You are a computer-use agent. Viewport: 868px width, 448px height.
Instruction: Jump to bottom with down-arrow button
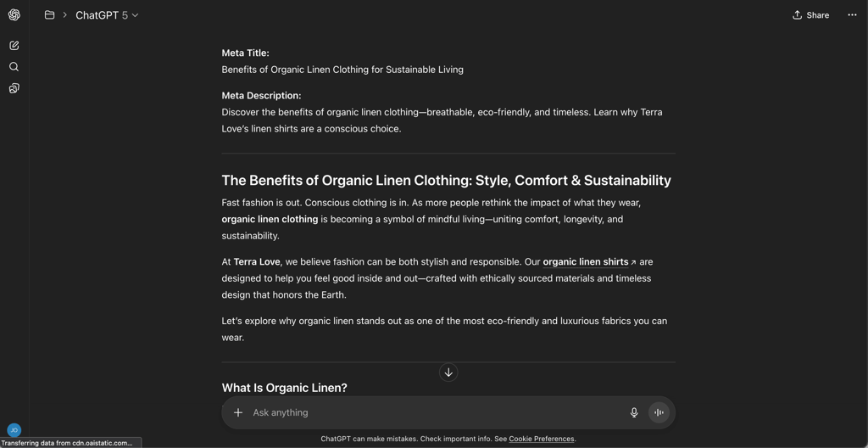[448, 372]
